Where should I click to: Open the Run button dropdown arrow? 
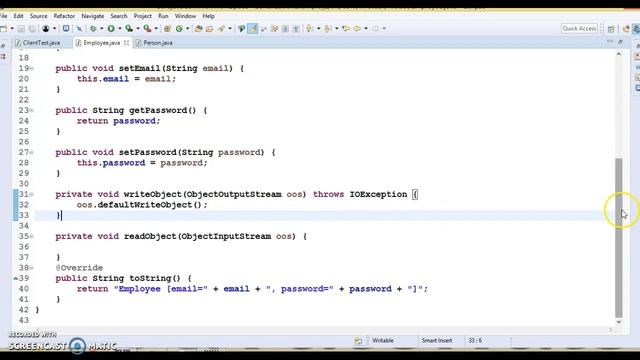click(x=120, y=29)
